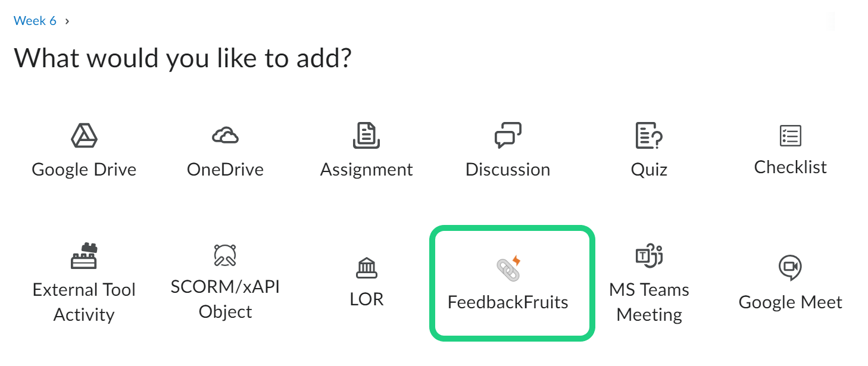The image size is (868, 366).
Task: Choose the Google Meet camera icon
Action: (790, 268)
